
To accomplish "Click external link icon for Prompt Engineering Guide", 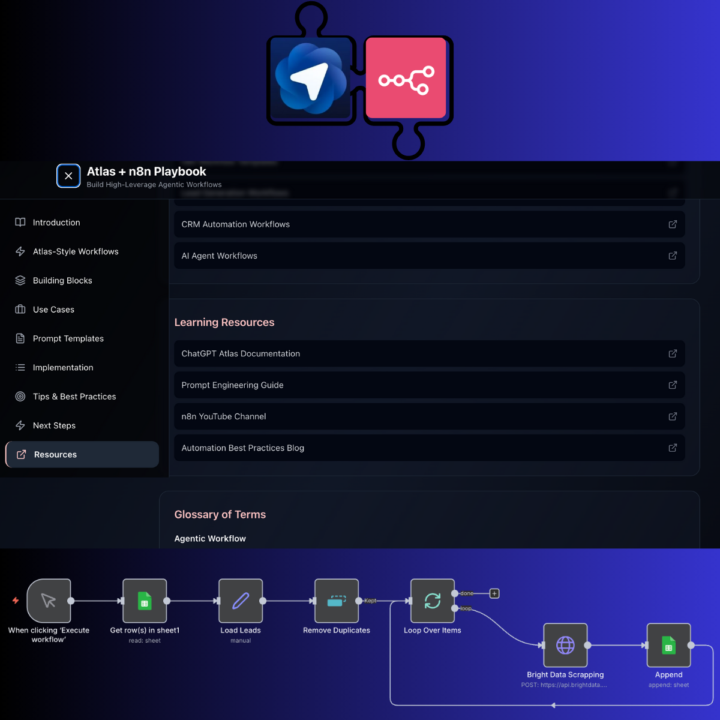I will coord(672,385).
